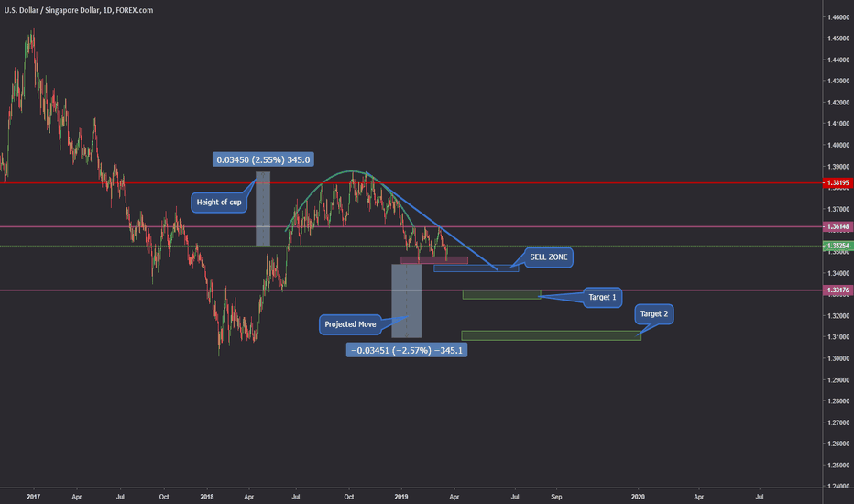Select the 'SELL ZONE' callout
This screenshot has width=854, height=504.
pyautogui.click(x=549, y=257)
